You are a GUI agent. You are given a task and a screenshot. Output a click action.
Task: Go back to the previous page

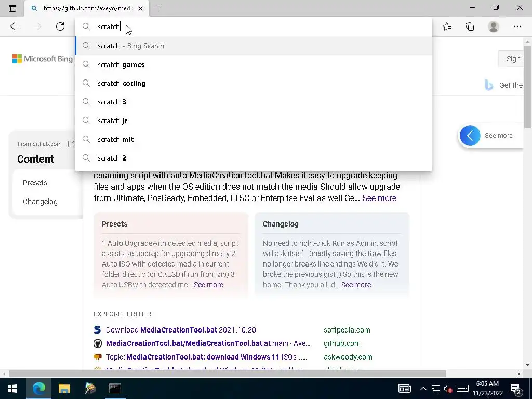(x=14, y=26)
